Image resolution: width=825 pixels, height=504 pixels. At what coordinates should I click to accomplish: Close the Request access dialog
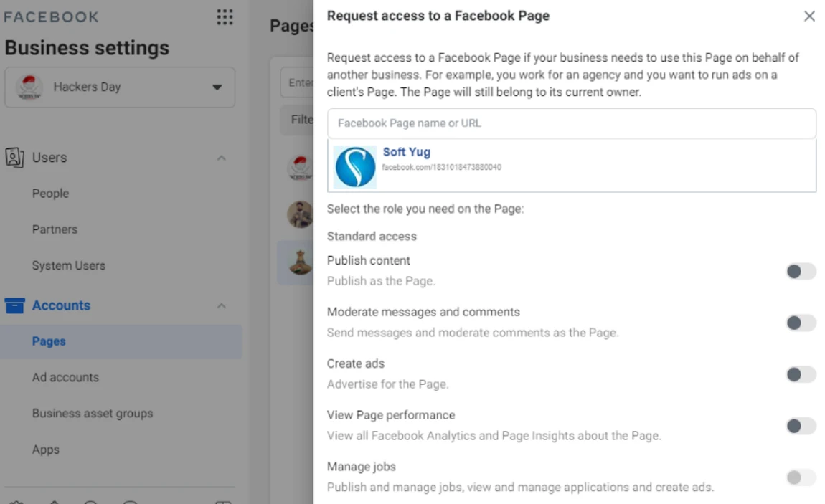[809, 16]
